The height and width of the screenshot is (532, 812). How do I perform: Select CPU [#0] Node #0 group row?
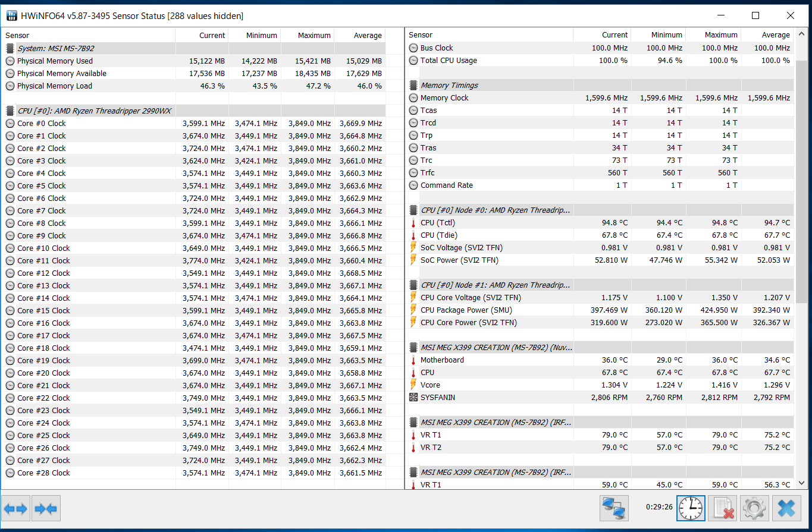click(x=600, y=210)
